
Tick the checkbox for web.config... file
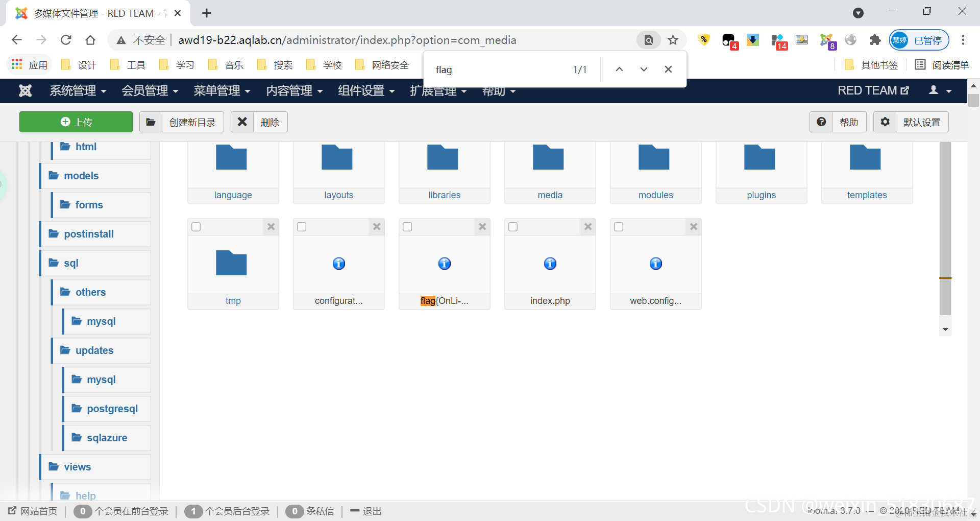(x=619, y=227)
